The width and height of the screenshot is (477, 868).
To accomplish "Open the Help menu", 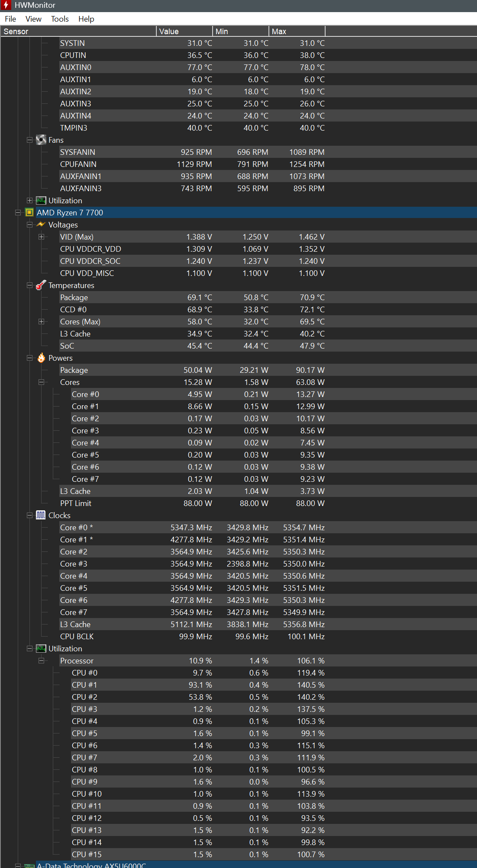I will (86, 19).
